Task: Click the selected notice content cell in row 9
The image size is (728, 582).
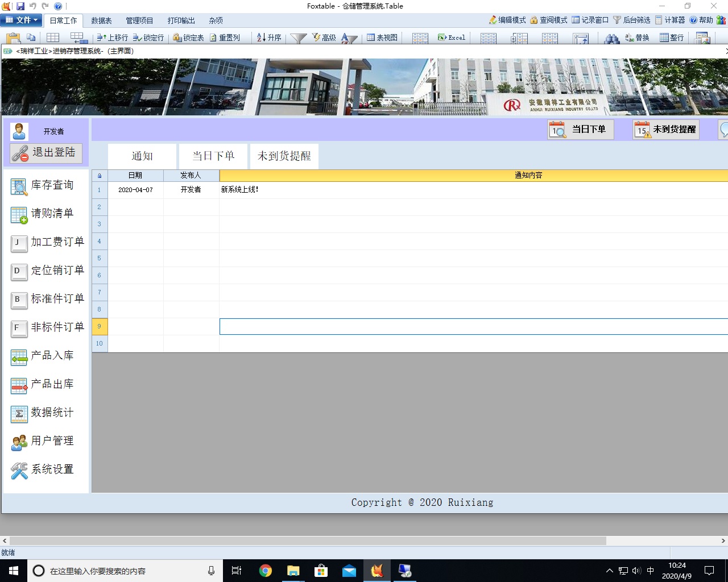Action: coord(473,327)
